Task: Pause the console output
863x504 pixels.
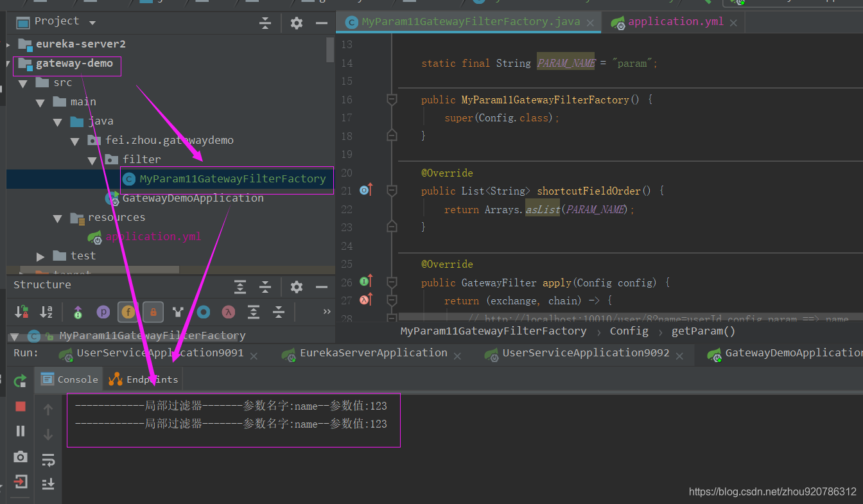Action: pyautogui.click(x=21, y=431)
